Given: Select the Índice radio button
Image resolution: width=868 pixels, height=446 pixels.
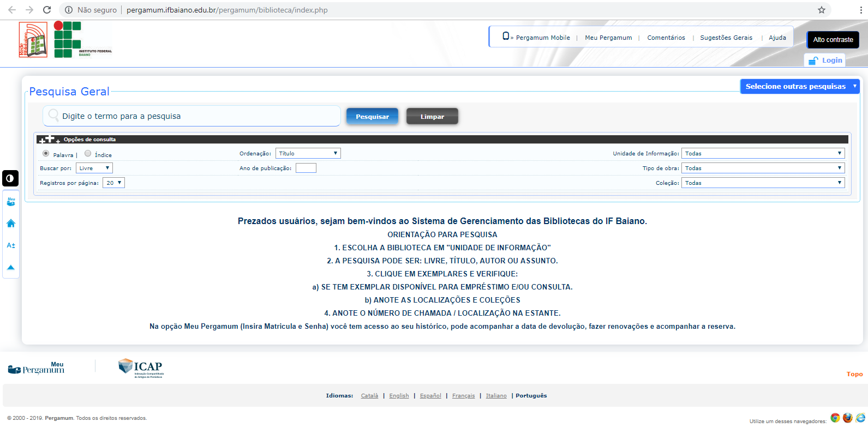Looking at the screenshot, I should point(88,154).
